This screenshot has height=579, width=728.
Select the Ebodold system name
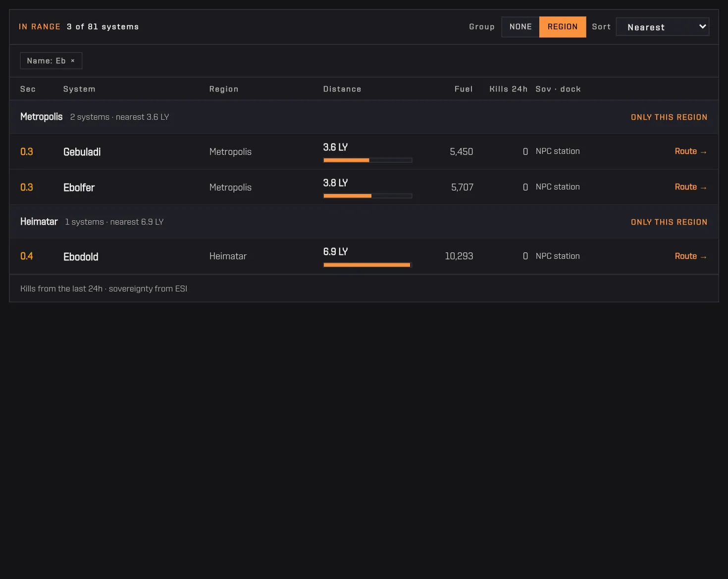click(81, 257)
